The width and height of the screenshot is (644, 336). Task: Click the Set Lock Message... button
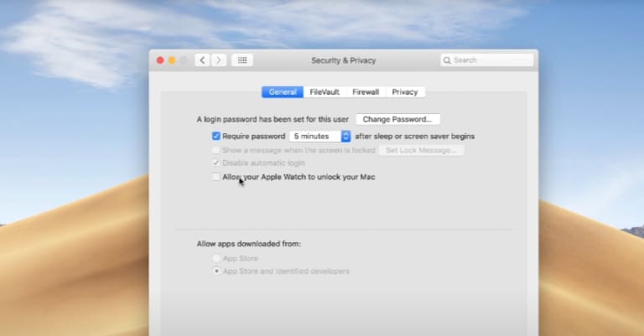point(421,150)
